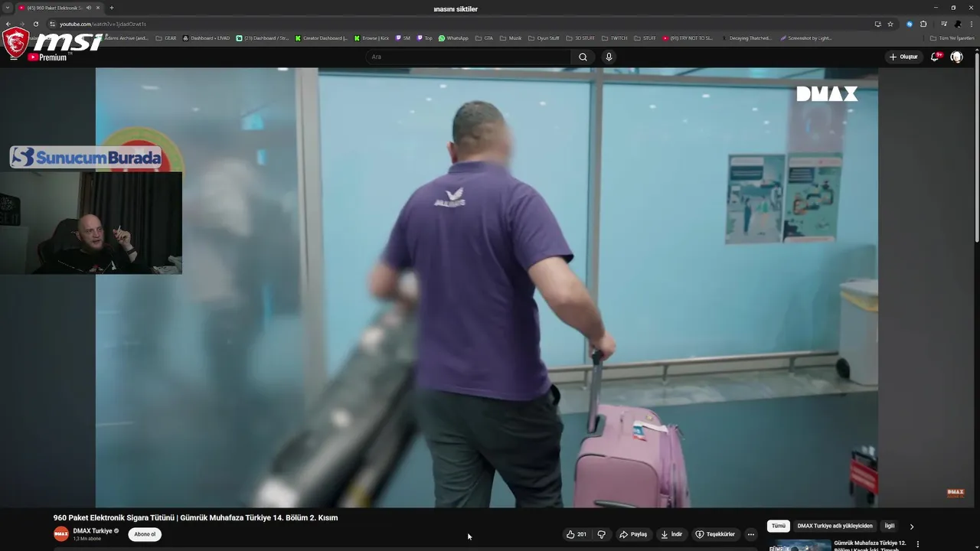Expand the Müzik bookmarks folder
Viewport: 980px width, 551px height.
511,37
